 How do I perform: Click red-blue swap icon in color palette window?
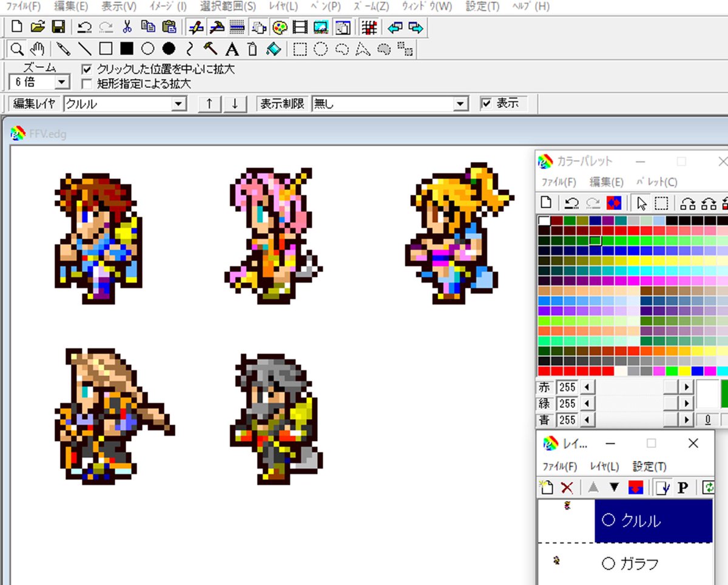coord(614,203)
